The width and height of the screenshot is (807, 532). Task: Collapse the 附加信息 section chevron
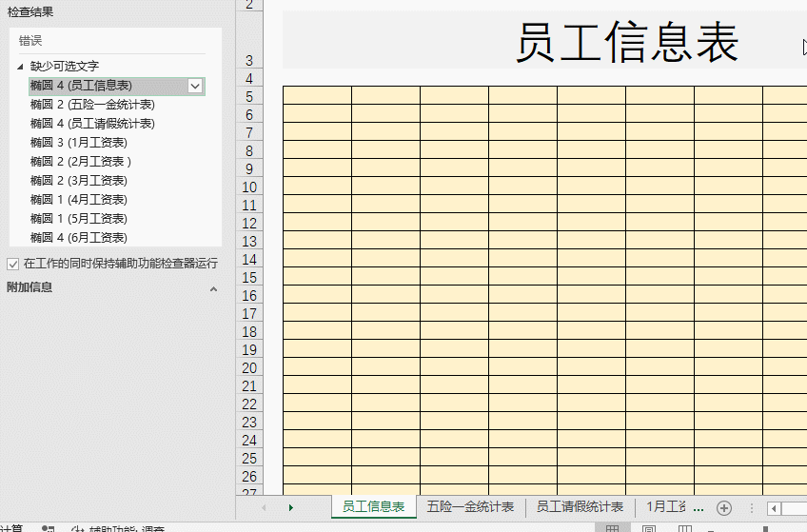click(x=213, y=289)
